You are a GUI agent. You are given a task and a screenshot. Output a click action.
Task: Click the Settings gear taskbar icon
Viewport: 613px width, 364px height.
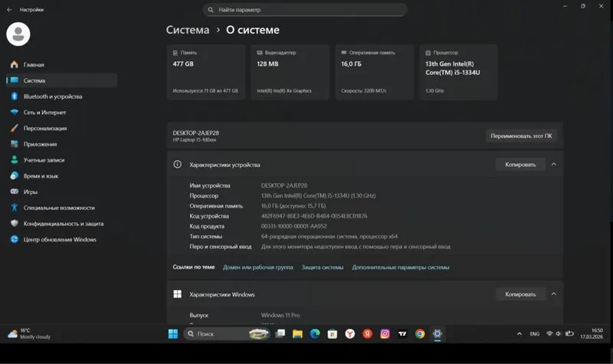tap(437, 334)
